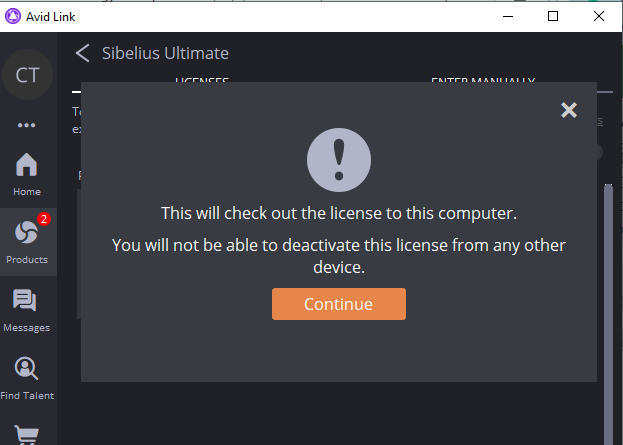This screenshot has width=623, height=445.
Task: Click the Avid Link logo icon
Action: (x=13, y=16)
